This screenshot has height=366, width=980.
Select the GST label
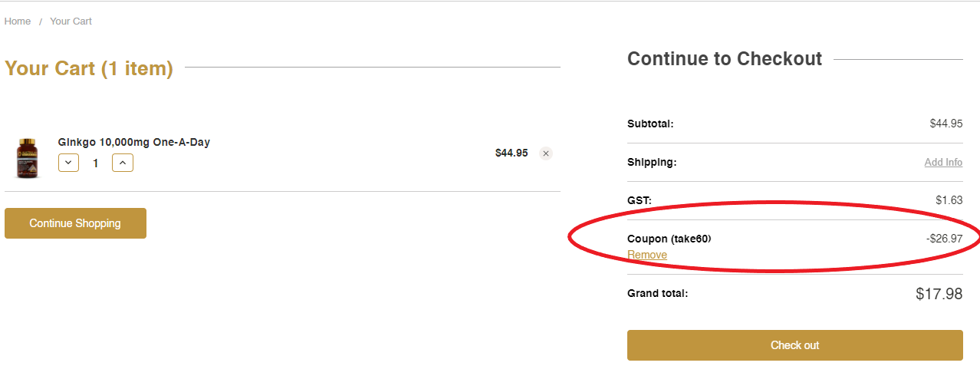(x=640, y=200)
